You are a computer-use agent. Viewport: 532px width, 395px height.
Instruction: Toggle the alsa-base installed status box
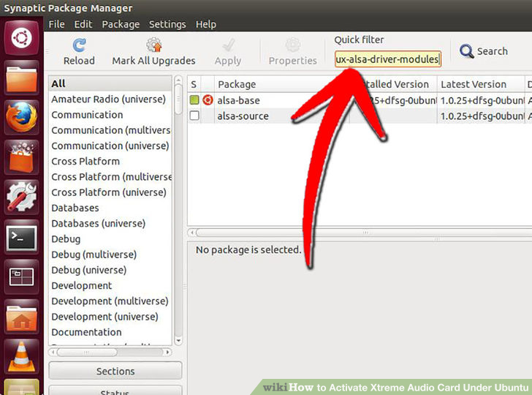[194, 100]
